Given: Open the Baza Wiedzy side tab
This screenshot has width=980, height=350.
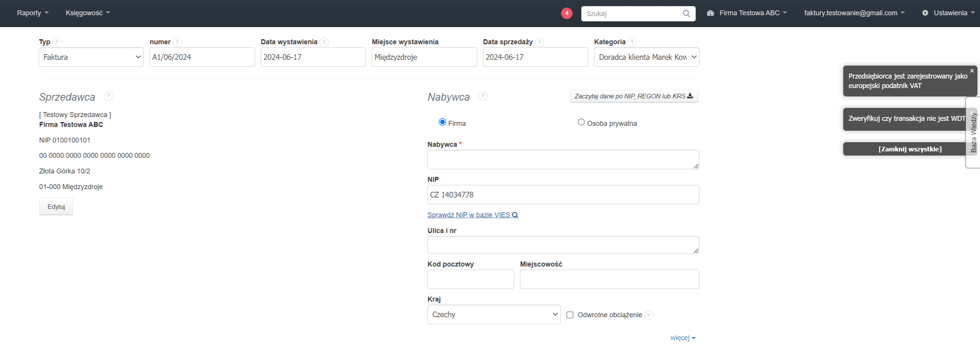Looking at the screenshot, I should (974, 132).
